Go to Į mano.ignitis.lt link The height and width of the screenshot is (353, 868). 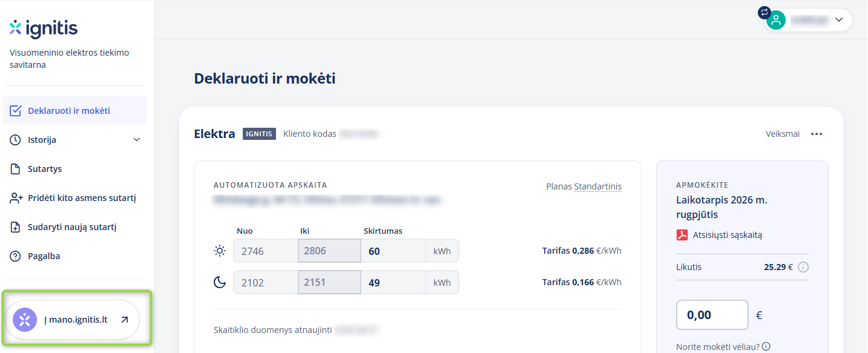pos(73,320)
